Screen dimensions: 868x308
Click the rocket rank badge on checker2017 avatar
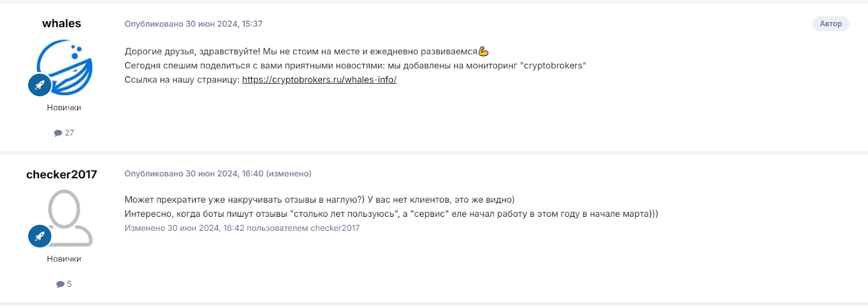(40, 236)
